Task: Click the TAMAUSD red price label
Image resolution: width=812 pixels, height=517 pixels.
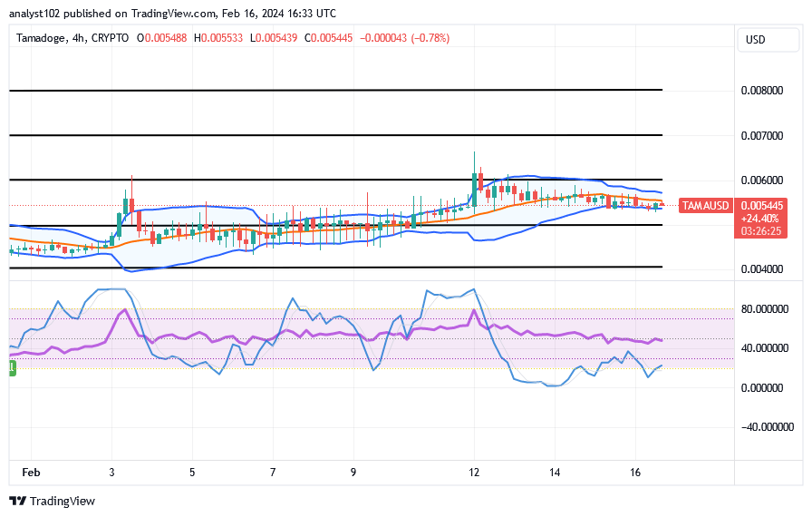Action: [705, 206]
